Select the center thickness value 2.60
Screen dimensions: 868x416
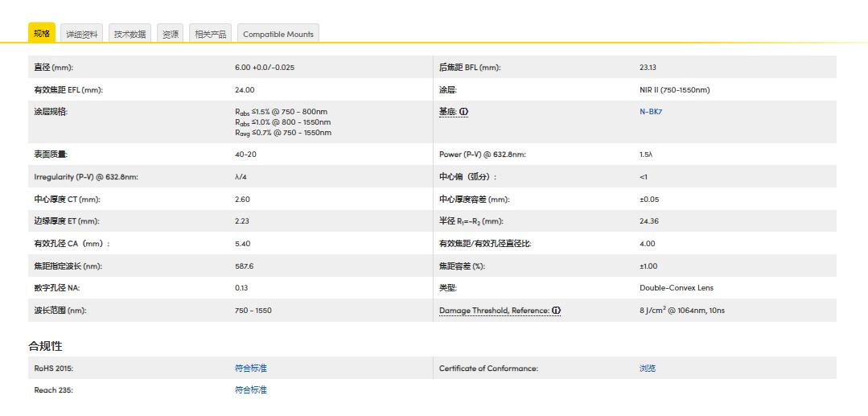pyautogui.click(x=242, y=199)
